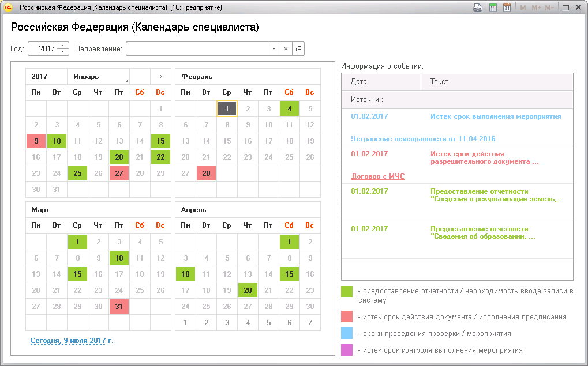Click the Март month header
Screen dimensions: 588x366
tap(98, 210)
